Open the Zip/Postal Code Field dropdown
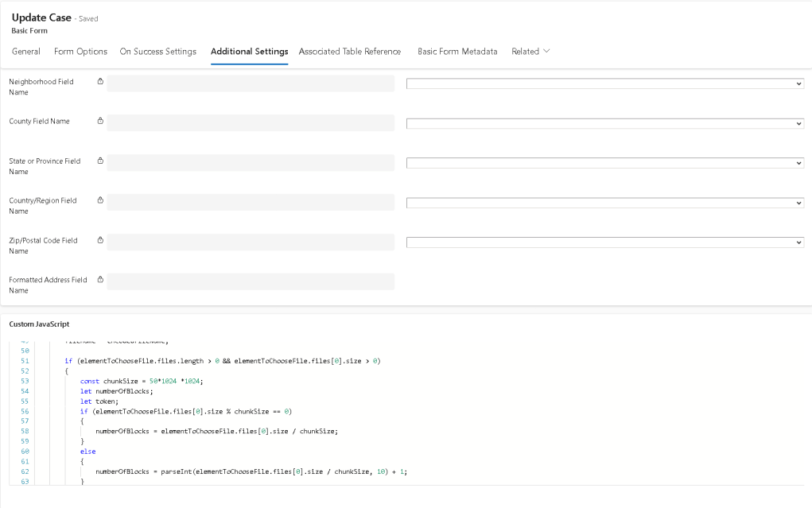This screenshot has height=508, width=812. pyautogui.click(x=798, y=242)
